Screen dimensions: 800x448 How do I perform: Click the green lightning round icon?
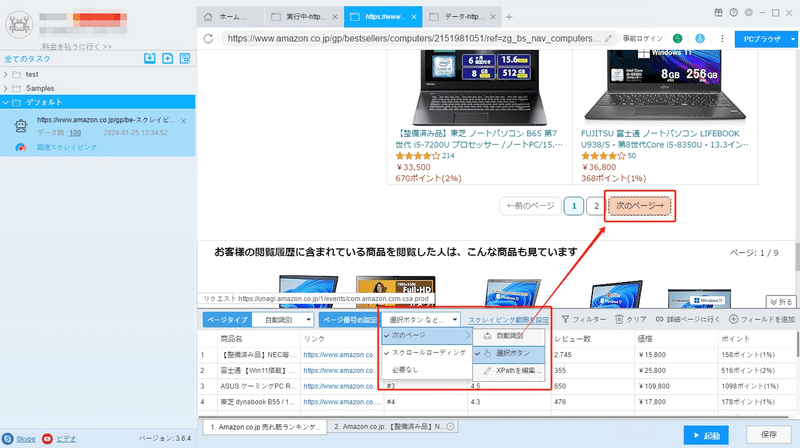pos(678,38)
